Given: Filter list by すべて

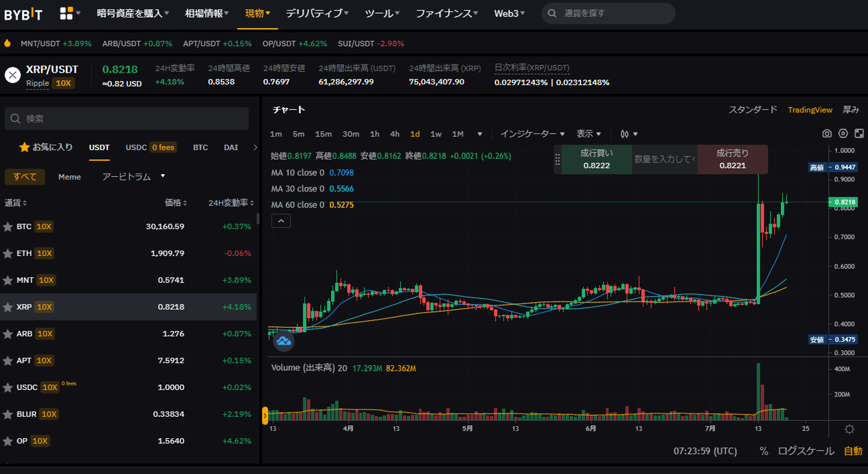Looking at the screenshot, I should (x=25, y=177).
